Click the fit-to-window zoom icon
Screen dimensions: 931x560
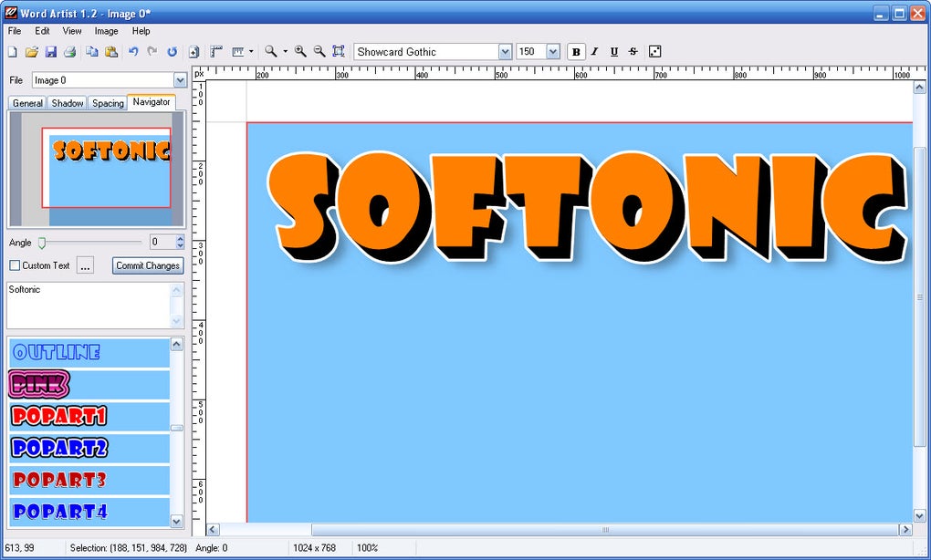(339, 52)
